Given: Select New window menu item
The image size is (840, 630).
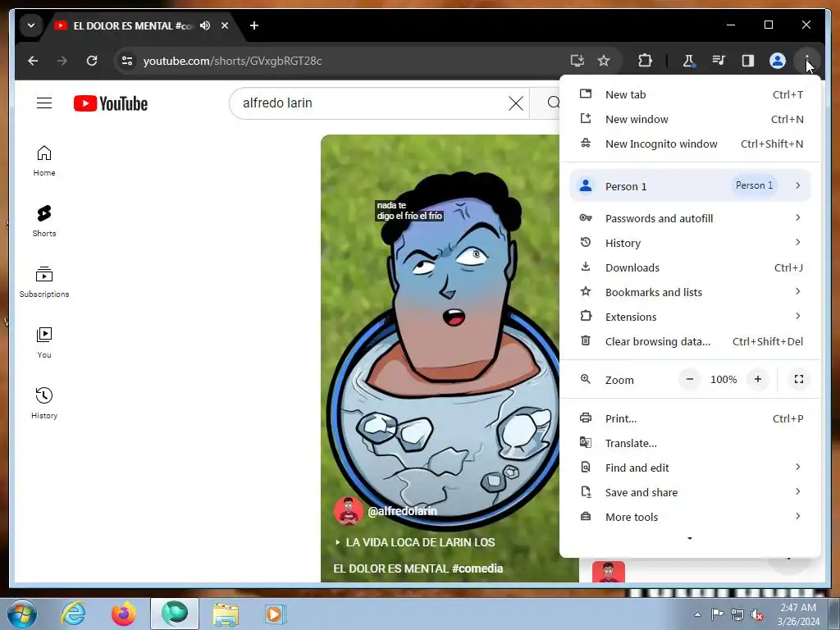Looking at the screenshot, I should coord(691,120).
